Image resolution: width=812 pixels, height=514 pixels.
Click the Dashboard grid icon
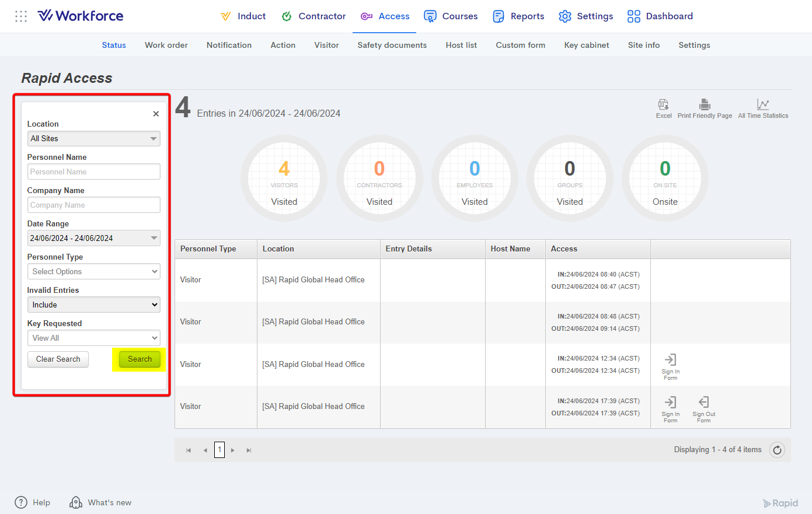tap(634, 16)
